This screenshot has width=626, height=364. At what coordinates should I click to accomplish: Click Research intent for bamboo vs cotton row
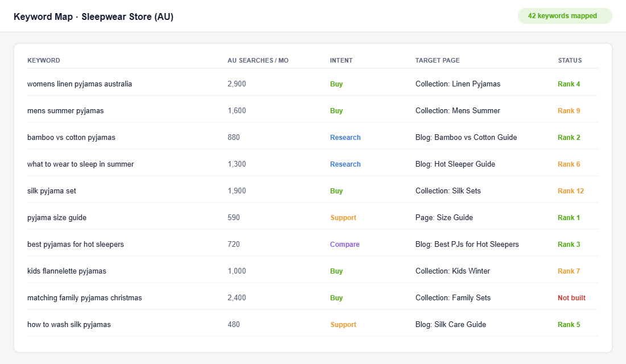345,137
